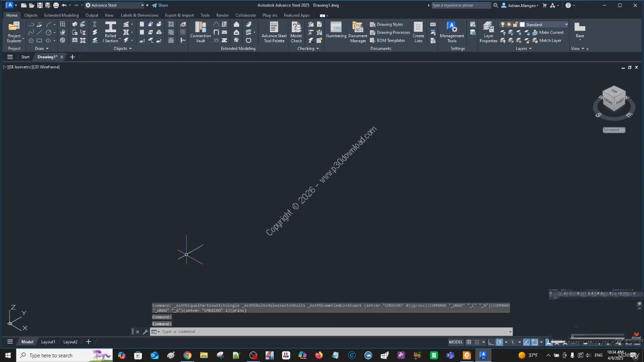Click the Create Lists icon

tap(418, 32)
